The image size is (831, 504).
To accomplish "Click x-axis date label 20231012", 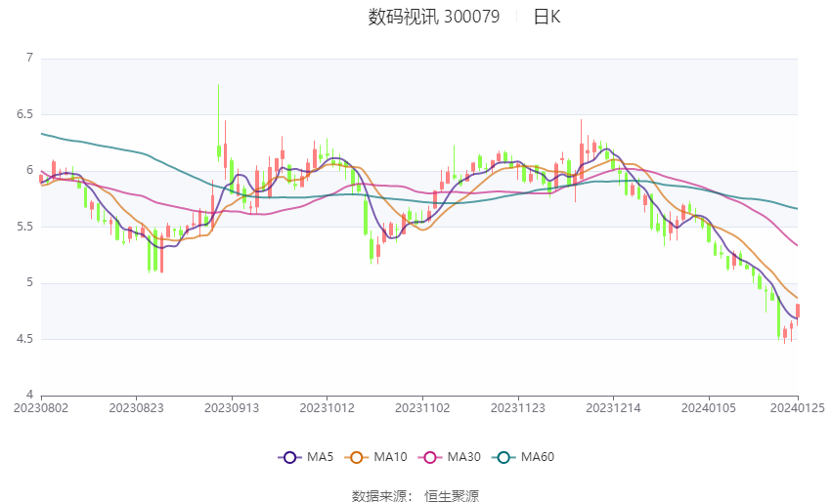I will point(327,408).
